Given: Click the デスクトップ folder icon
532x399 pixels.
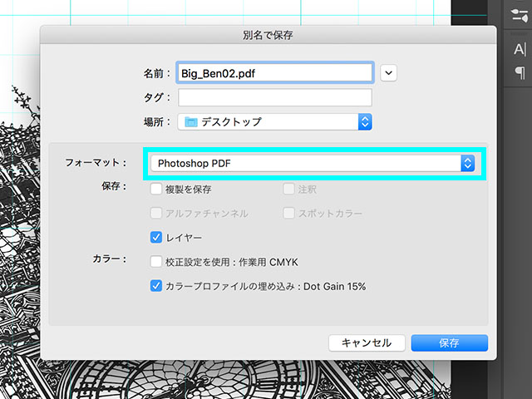Looking at the screenshot, I should click(191, 122).
